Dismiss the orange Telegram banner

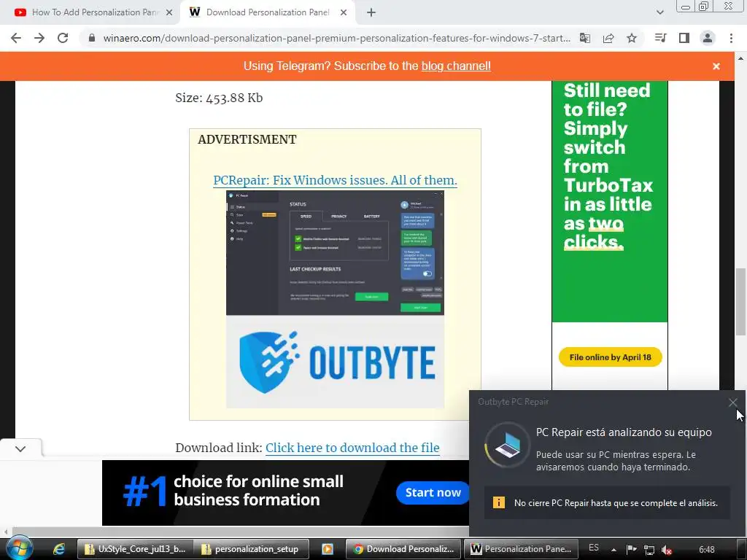pyautogui.click(x=716, y=66)
